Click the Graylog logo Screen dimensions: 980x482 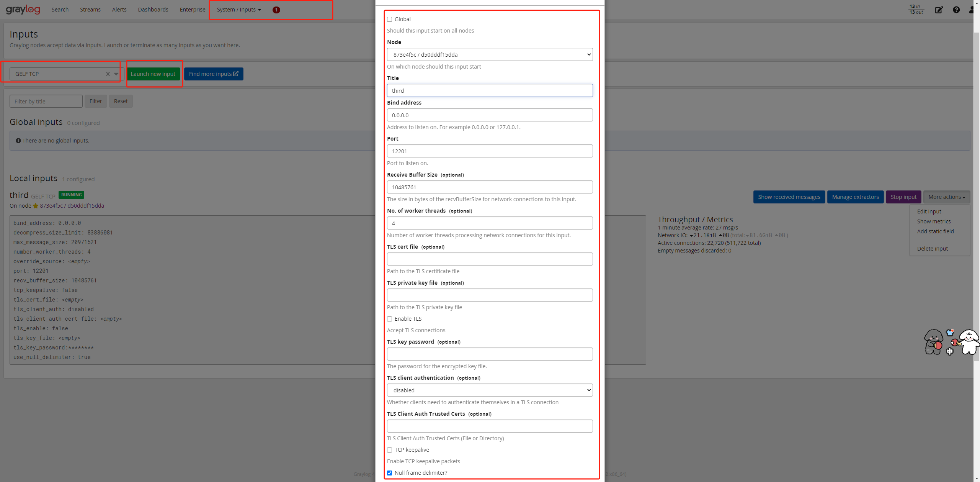(x=23, y=9)
